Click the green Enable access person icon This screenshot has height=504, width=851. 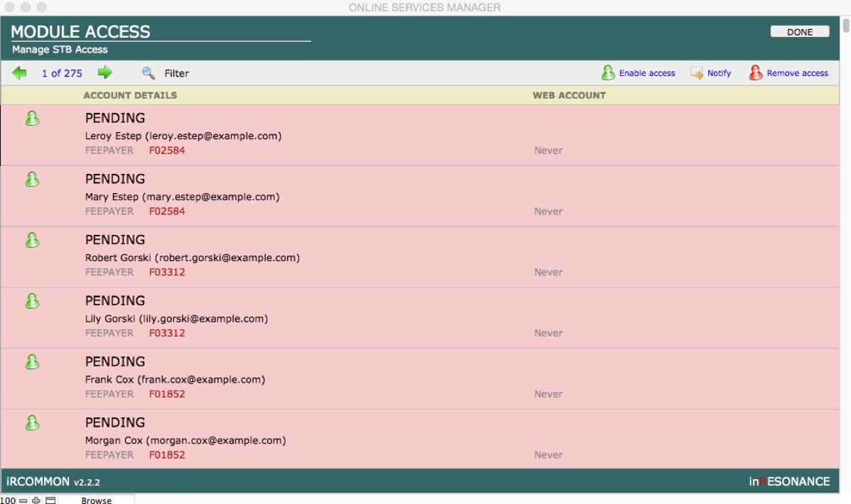[x=608, y=72]
